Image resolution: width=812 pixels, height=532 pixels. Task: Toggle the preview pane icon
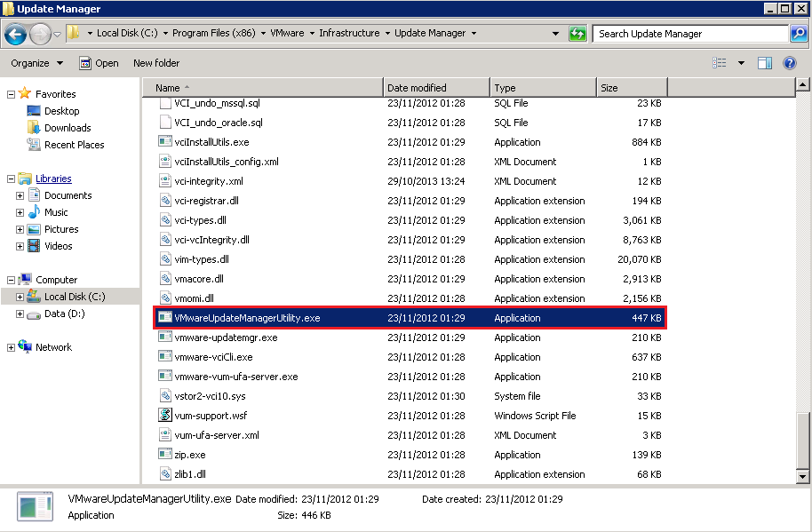[x=765, y=63]
